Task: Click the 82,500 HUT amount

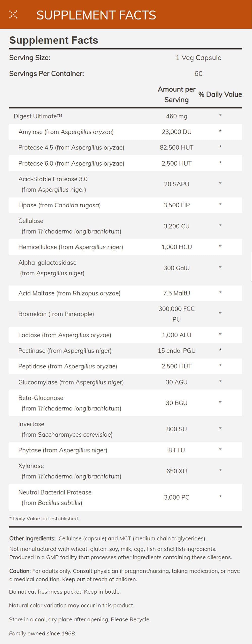Action: tap(176, 147)
